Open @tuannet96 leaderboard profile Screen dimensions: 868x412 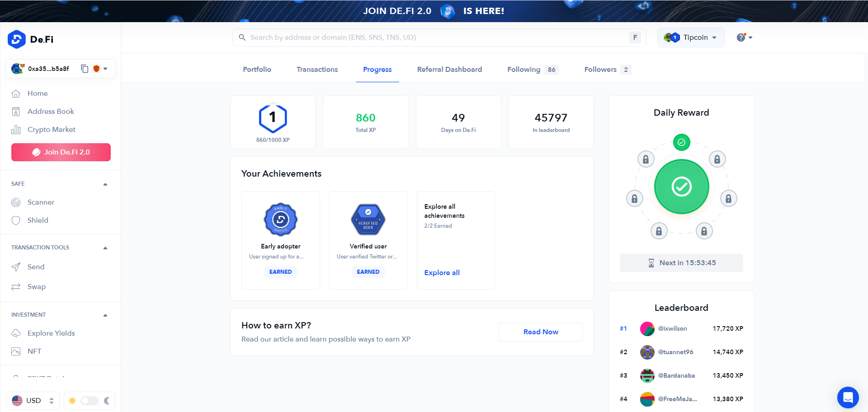click(676, 352)
